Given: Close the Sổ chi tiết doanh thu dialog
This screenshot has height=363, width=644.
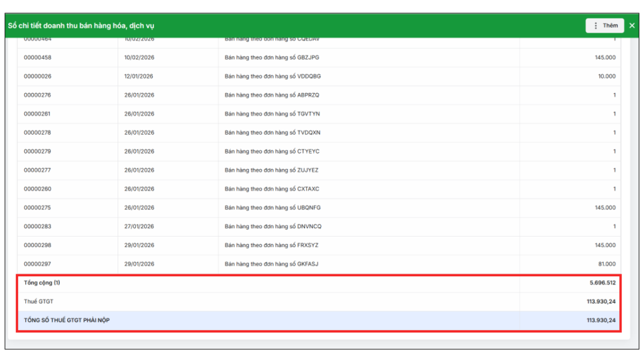Looking at the screenshot, I should click(632, 26).
